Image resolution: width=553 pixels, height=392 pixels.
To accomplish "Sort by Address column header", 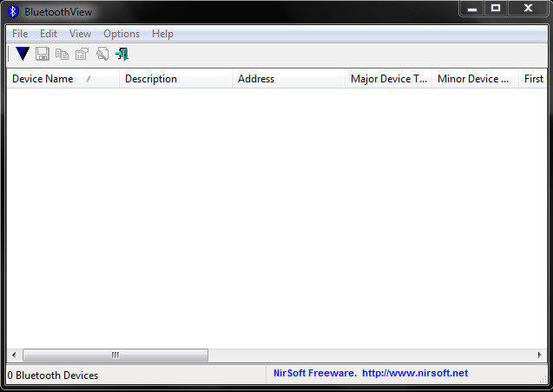I will pos(288,79).
